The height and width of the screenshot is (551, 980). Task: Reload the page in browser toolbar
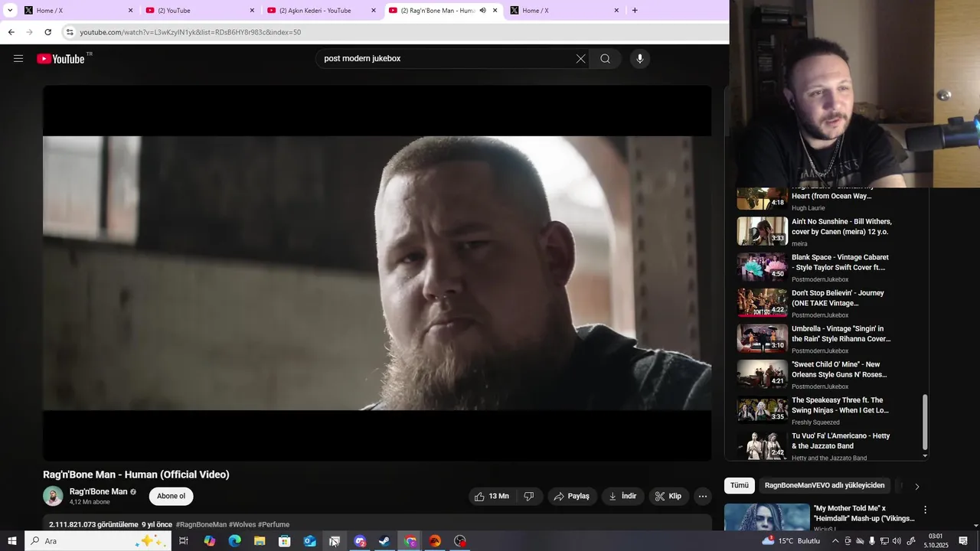47,32
